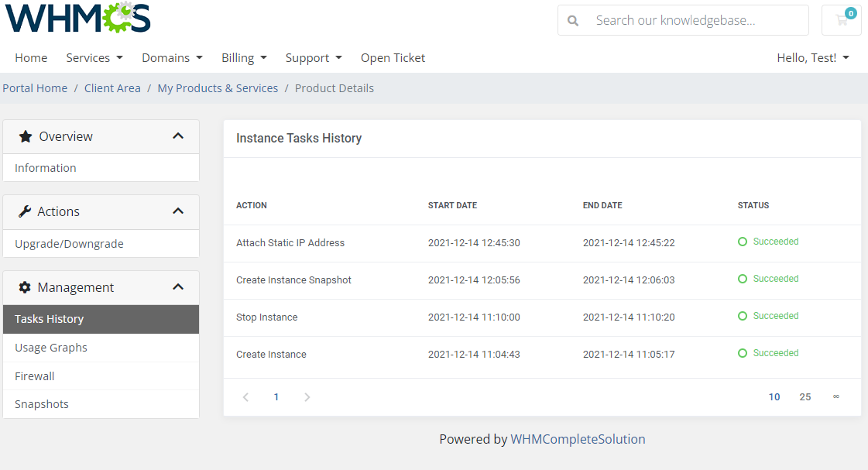Viewport: 868px width, 470px height.
Task: Open the Hello, Test! account dropdown
Action: pyautogui.click(x=813, y=57)
